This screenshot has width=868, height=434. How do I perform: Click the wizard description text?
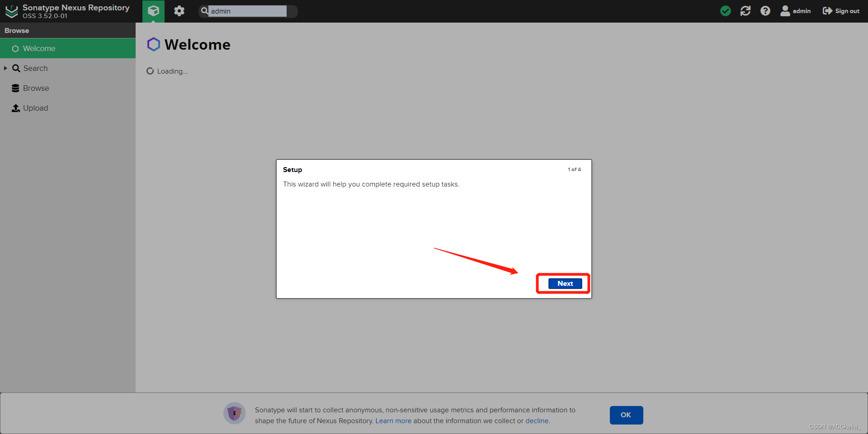point(371,184)
